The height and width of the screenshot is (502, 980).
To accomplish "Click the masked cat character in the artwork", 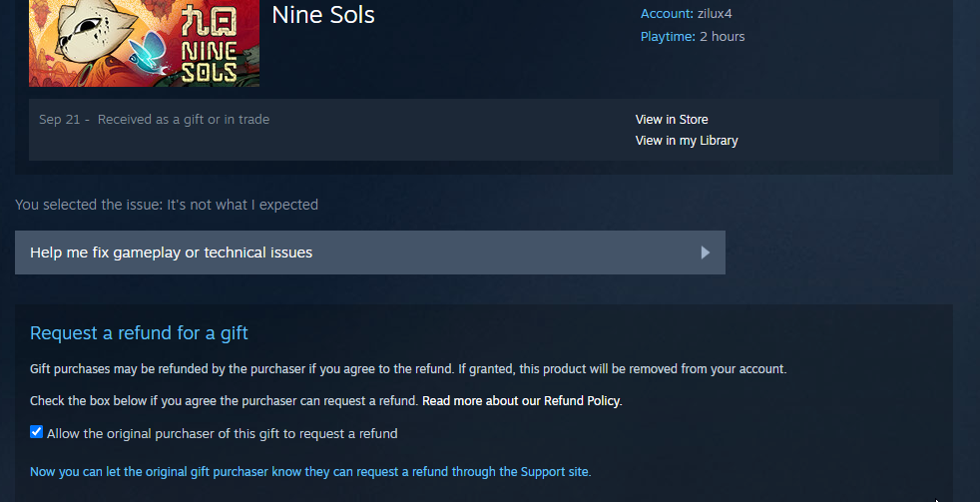I will click(x=88, y=34).
